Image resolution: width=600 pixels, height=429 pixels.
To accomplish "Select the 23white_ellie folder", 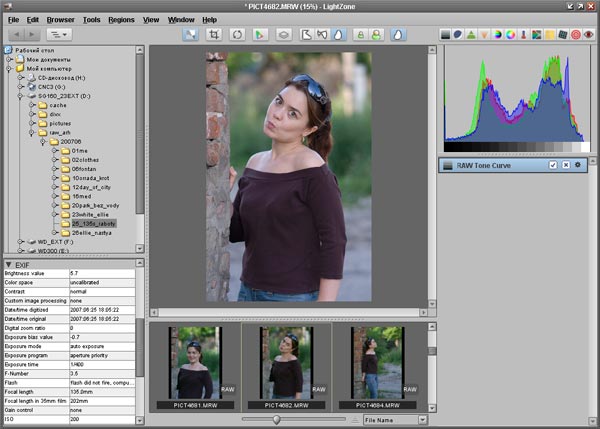I will click(91, 214).
